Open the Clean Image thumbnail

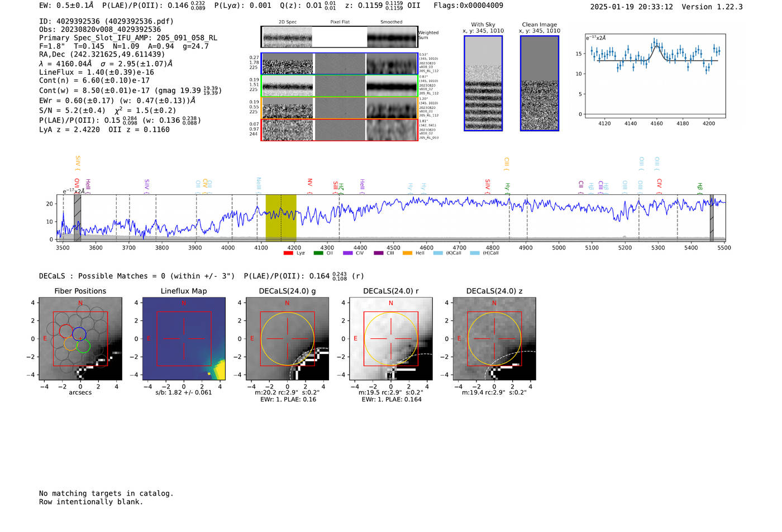pos(540,83)
